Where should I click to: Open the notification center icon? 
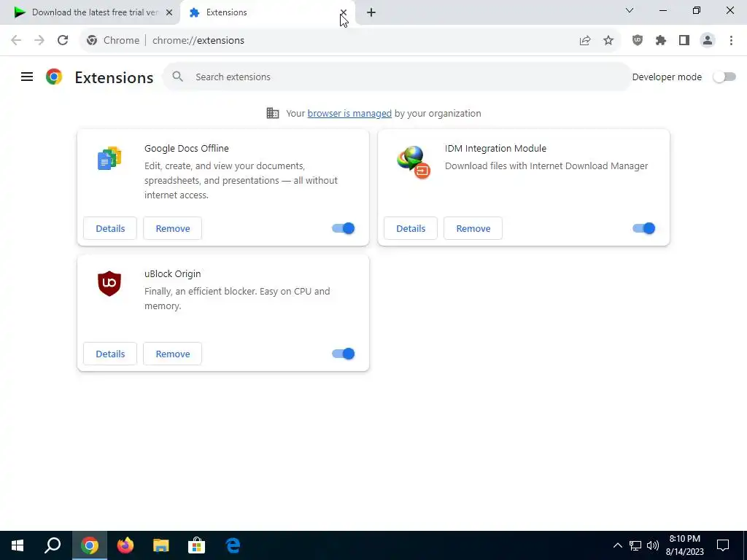click(723, 545)
